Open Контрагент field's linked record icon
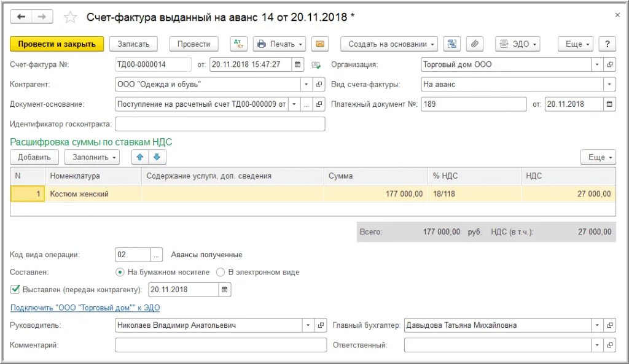The height and width of the screenshot is (364, 629). (x=319, y=84)
